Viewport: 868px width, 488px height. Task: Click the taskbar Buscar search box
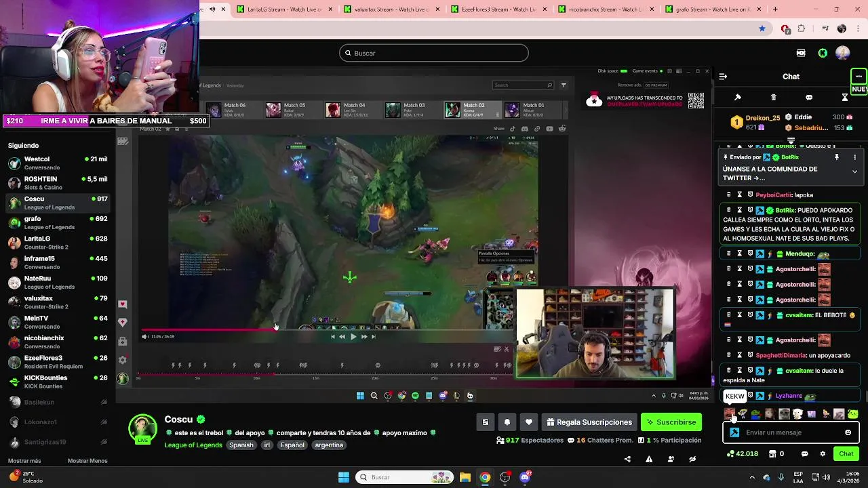click(x=404, y=477)
